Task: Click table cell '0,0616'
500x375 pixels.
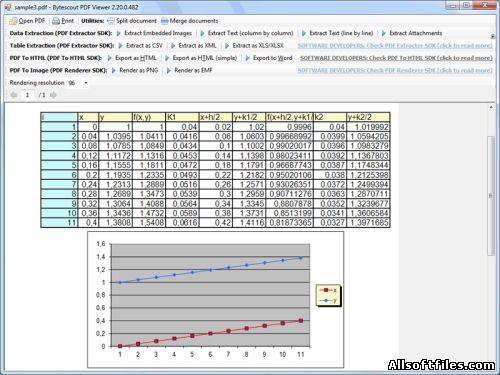Action: coord(182,222)
